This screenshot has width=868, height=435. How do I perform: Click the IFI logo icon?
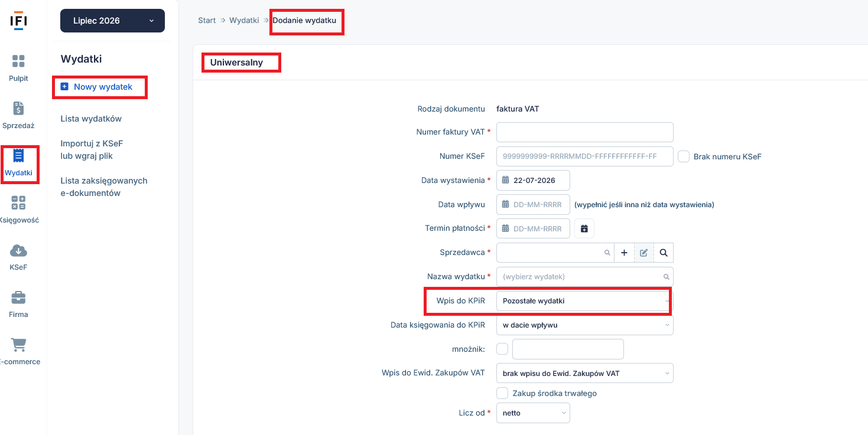18,19
